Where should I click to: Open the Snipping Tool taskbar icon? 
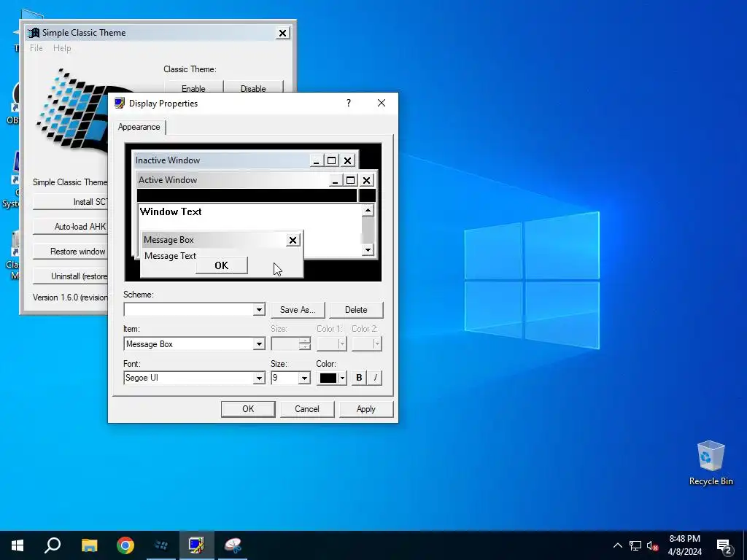(x=233, y=545)
